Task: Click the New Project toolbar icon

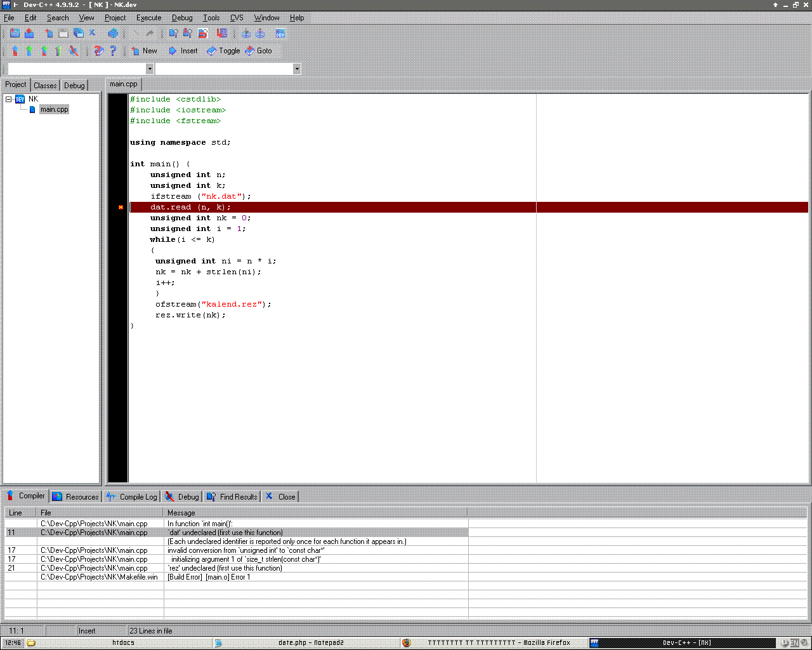Action: pyautogui.click(x=15, y=33)
